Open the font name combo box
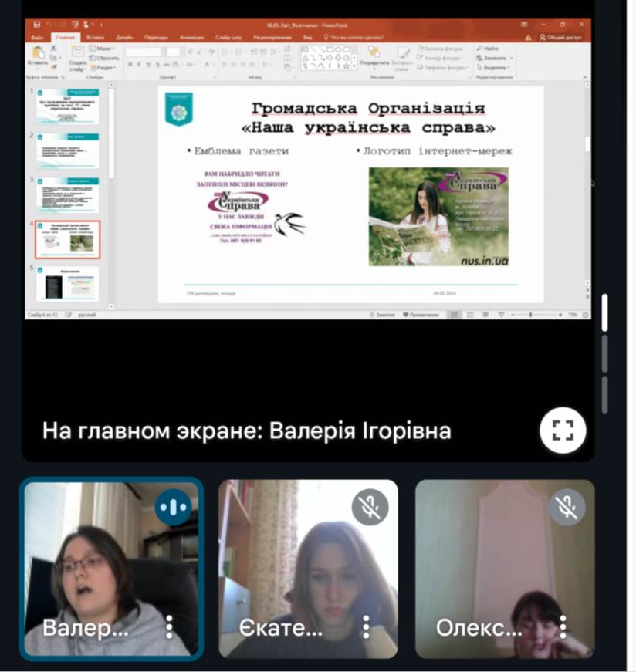 pyautogui.click(x=146, y=52)
